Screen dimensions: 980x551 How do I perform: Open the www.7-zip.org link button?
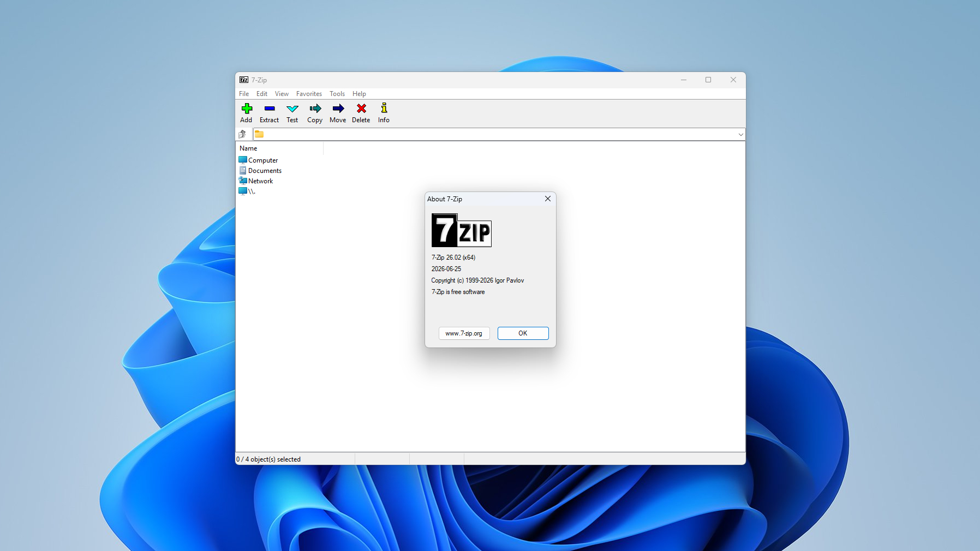pyautogui.click(x=464, y=333)
